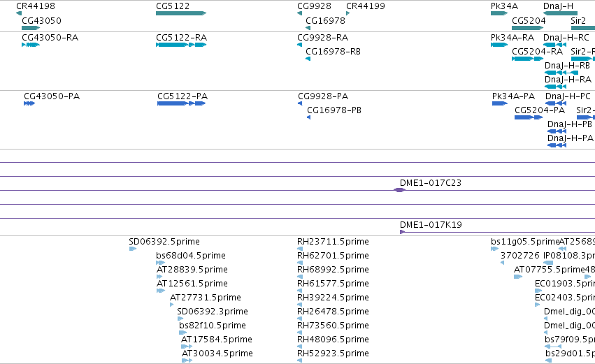Click the CG43050 gene arrow bar
This screenshot has height=364, width=595.
(x=31, y=28)
